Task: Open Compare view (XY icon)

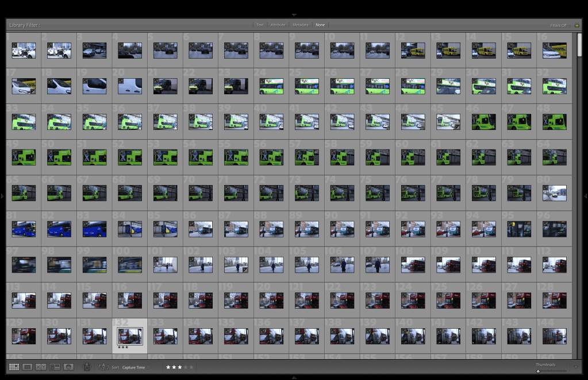Action: coord(41,367)
